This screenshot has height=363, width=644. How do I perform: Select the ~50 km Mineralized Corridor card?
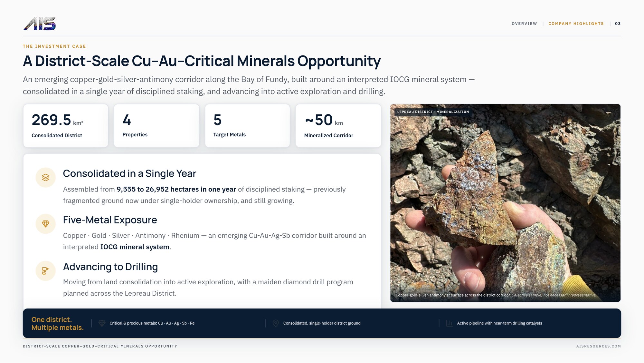pyautogui.click(x=338, y=126)
